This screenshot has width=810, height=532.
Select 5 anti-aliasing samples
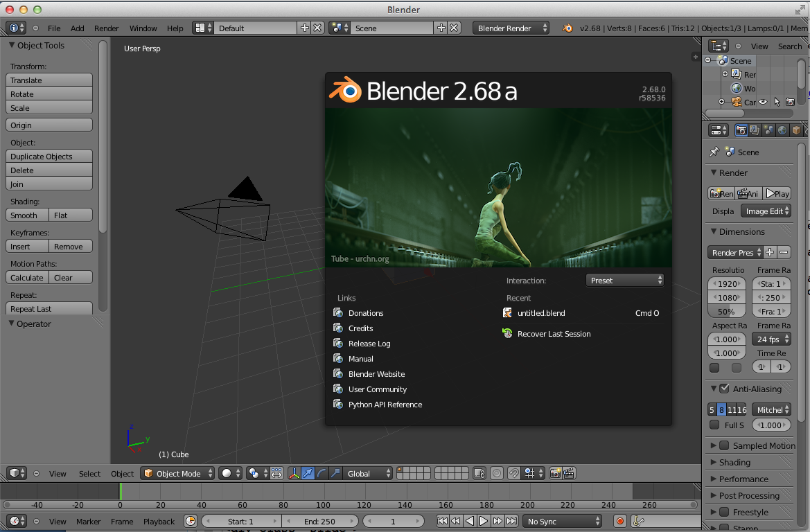pyautogui.click(x=712, y=409)
